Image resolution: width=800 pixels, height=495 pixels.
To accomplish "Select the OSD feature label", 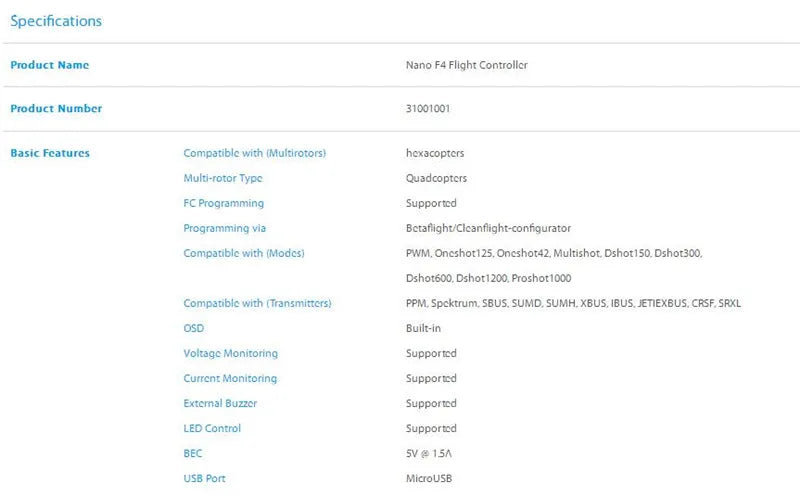I will (193, 328).
